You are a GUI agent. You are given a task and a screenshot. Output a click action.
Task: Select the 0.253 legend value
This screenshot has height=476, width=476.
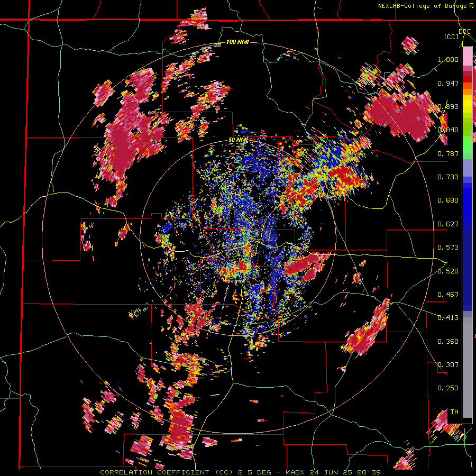tap(448, 388)
